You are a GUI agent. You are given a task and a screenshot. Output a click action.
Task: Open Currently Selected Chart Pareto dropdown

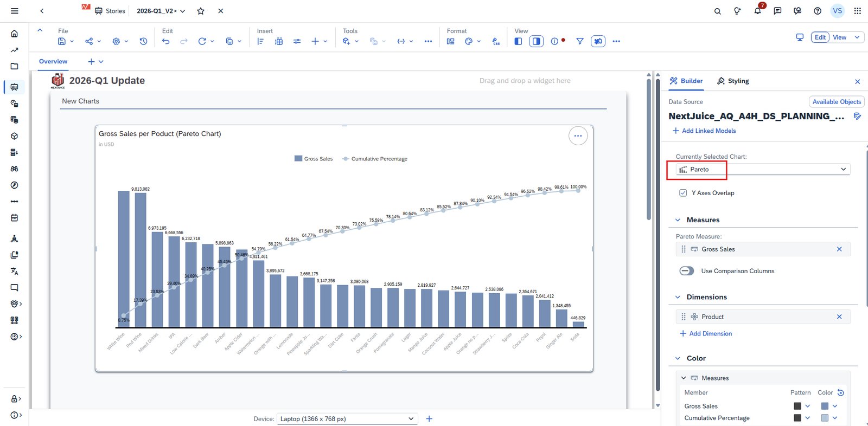coord(763,169)
